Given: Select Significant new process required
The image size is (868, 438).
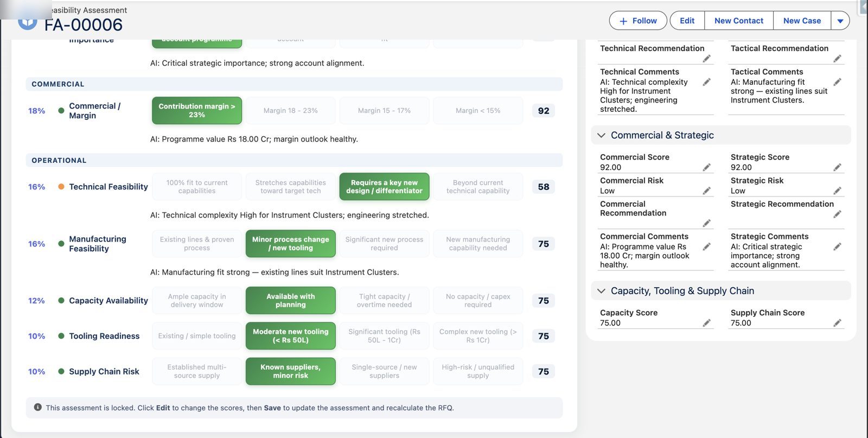Looking at the screenshot, I should tap(384, 244).
